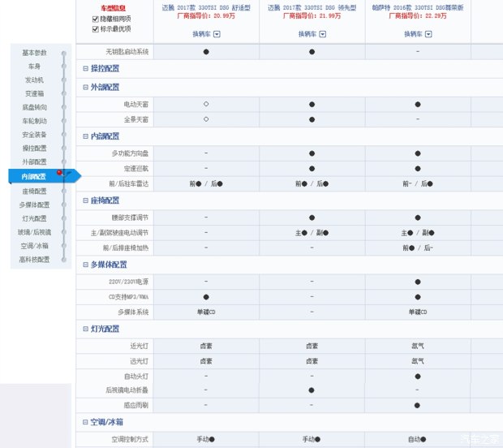Collapse the 内部配置 section
The height and width of the screenshot is (448, 503).
click(86, 136)
